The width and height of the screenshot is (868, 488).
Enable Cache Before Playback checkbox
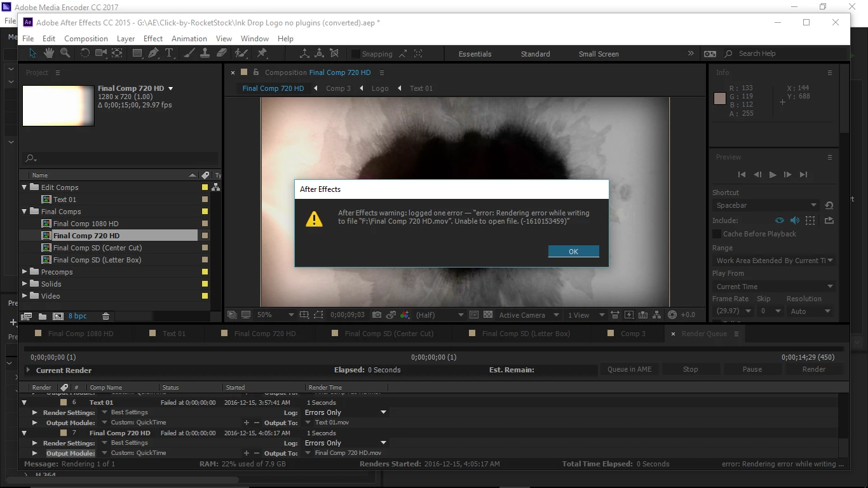717,234
